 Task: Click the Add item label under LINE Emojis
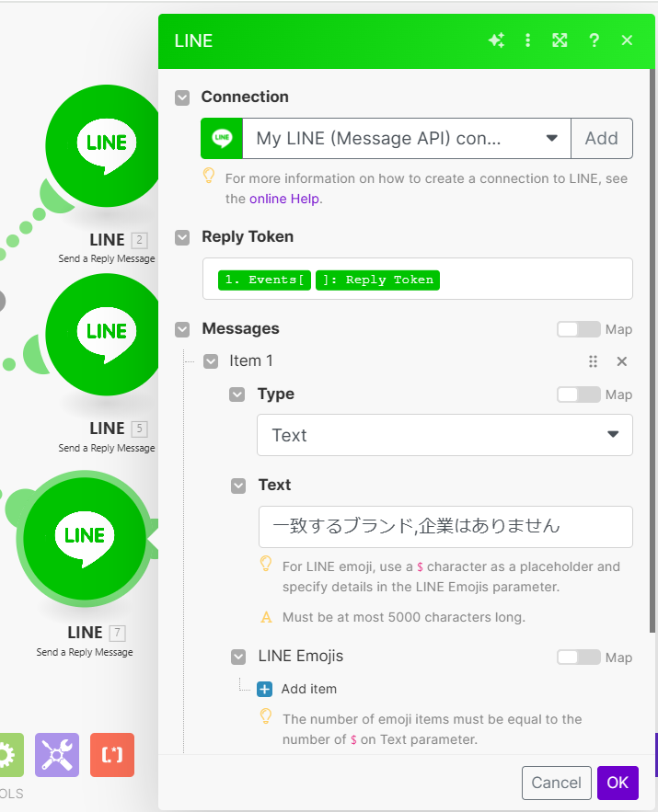click(309, 690)
